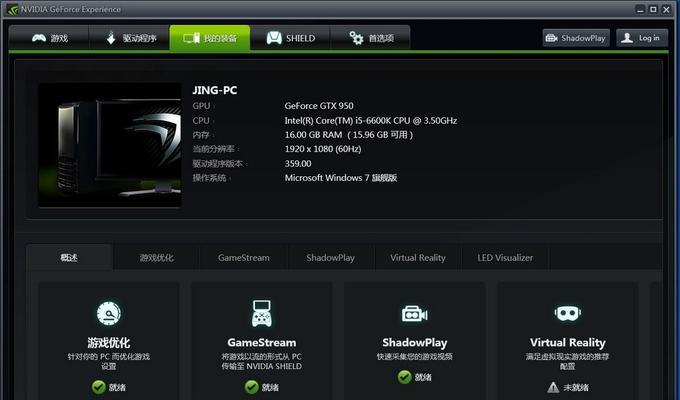This screenshot has width=680, height=400.
Task: Click the user silhouette icon beside Log in
Action: tap(627, 38)
